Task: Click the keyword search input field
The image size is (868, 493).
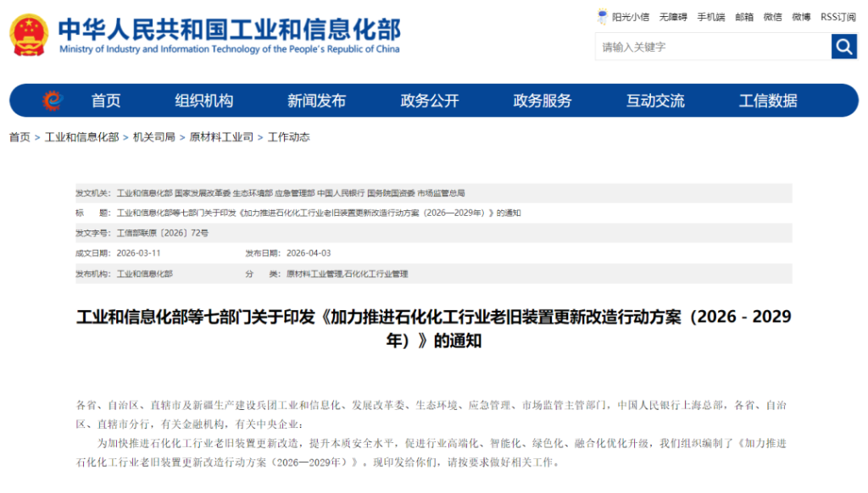Action: 712,47
